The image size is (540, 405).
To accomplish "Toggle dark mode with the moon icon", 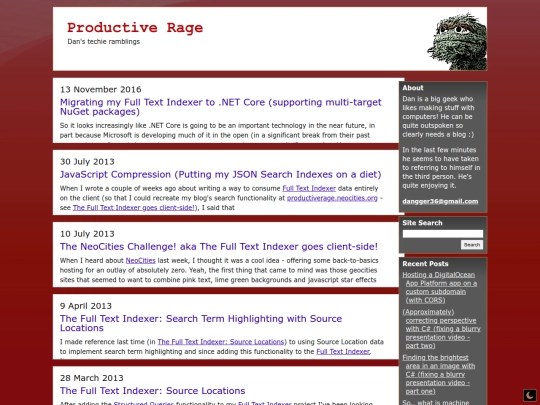I will (x=530, y=395).
